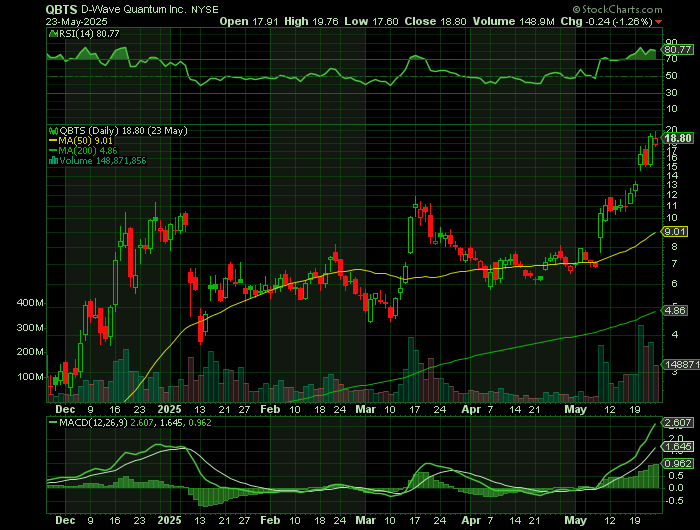Click the 80.77 RSI value tag on axis
Screen dimensions: 700x530
677,50
